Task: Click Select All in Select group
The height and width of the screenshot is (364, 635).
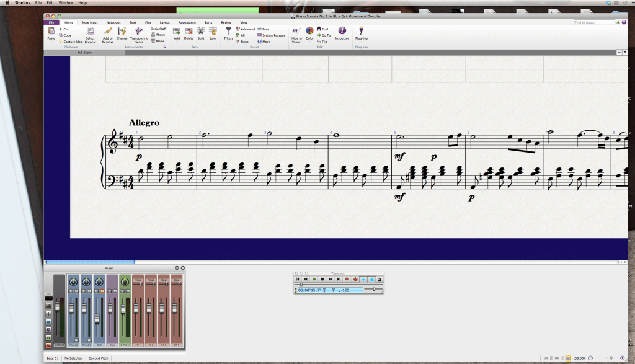Action: (240, 35)
